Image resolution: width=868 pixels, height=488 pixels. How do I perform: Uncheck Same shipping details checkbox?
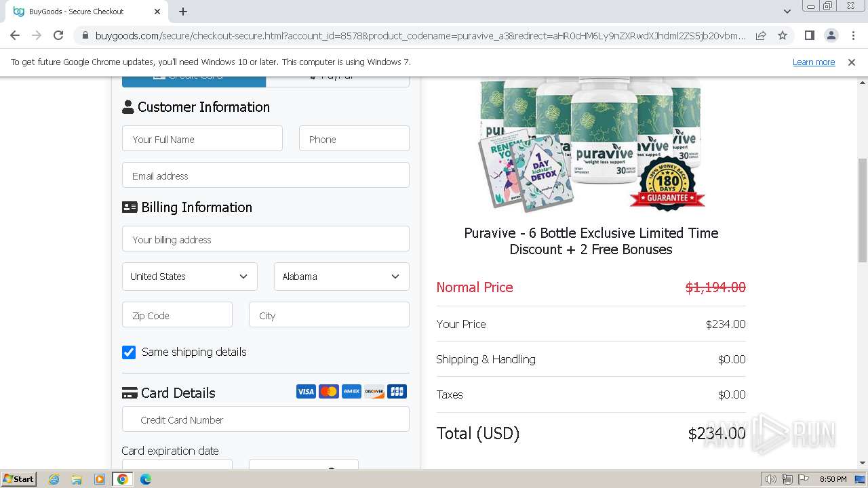(x=129, y=352)
